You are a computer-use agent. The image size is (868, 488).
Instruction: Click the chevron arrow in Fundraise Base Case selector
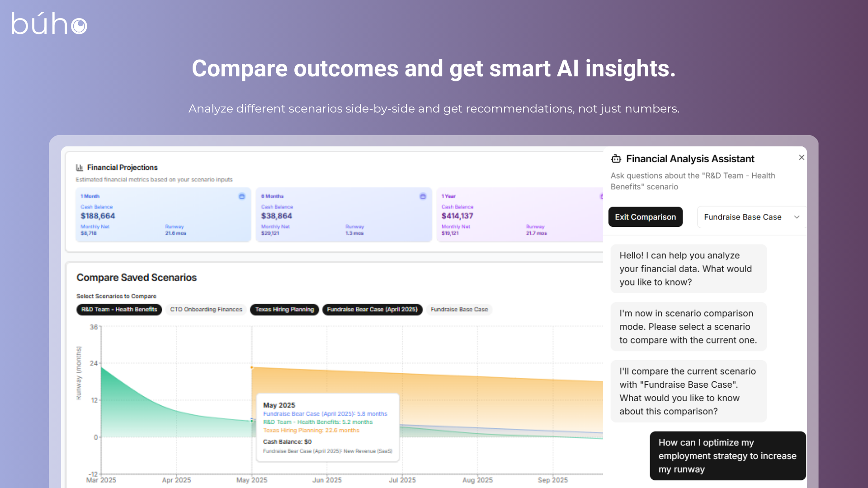pos(797,217)
